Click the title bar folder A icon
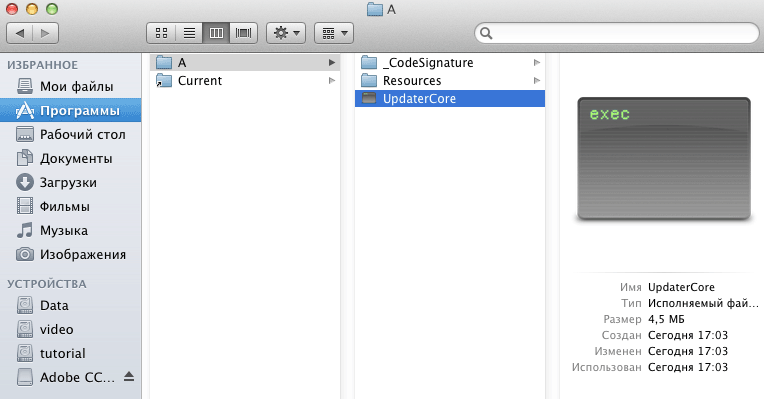This screenshot has width=764, height=399. point(375,9)
